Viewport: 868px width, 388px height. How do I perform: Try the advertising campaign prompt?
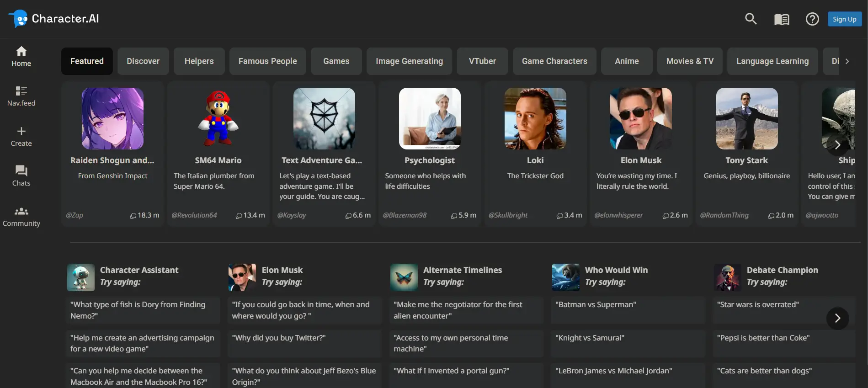coord(143,343)
